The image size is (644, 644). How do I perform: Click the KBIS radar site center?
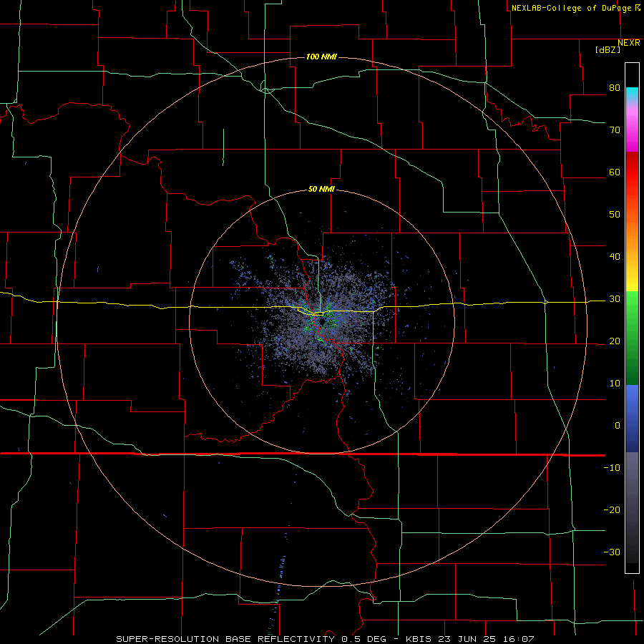322,321
